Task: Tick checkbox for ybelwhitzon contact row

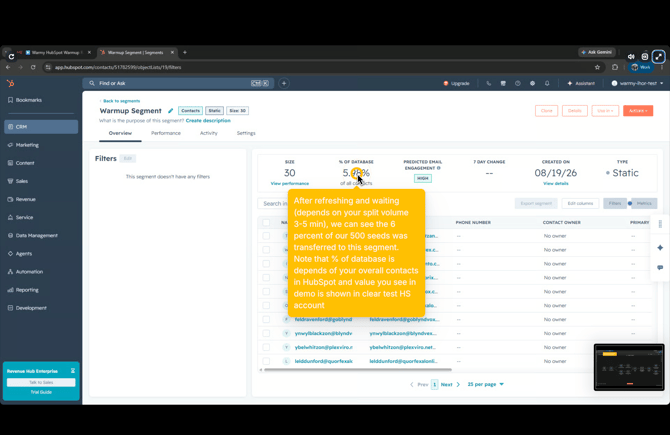Action: click(x=266, y=347)
